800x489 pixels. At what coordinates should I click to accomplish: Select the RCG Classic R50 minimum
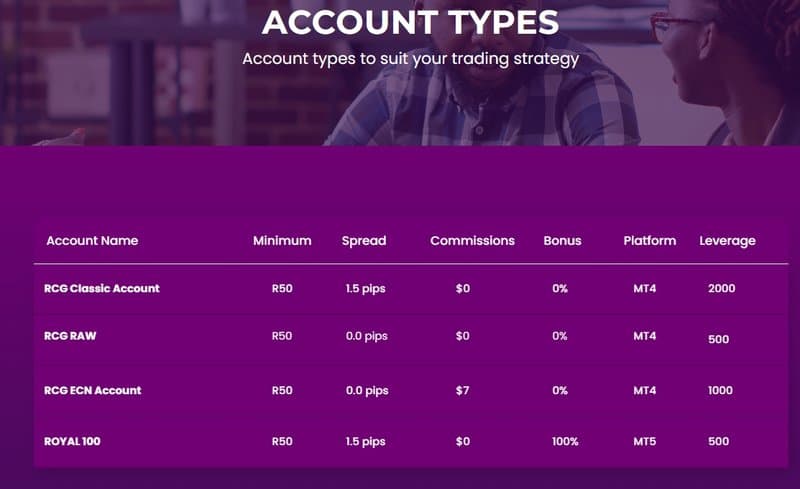coord(282,288)
